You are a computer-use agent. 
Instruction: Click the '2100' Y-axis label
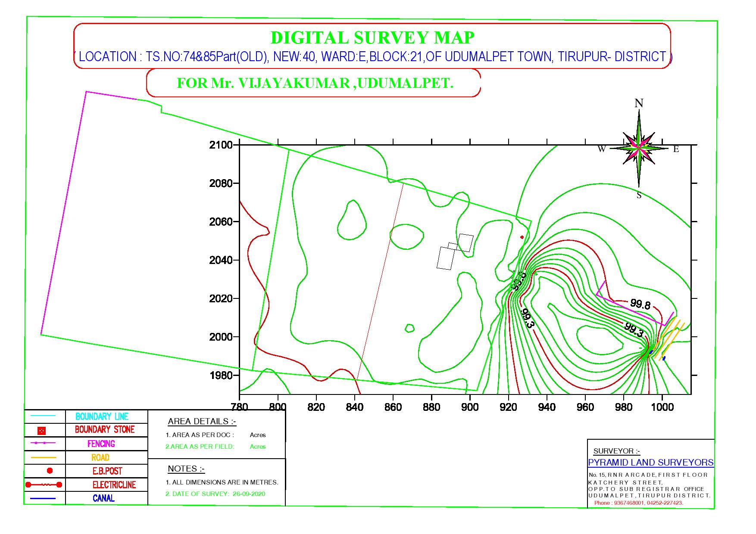click(x=221, y=145)
